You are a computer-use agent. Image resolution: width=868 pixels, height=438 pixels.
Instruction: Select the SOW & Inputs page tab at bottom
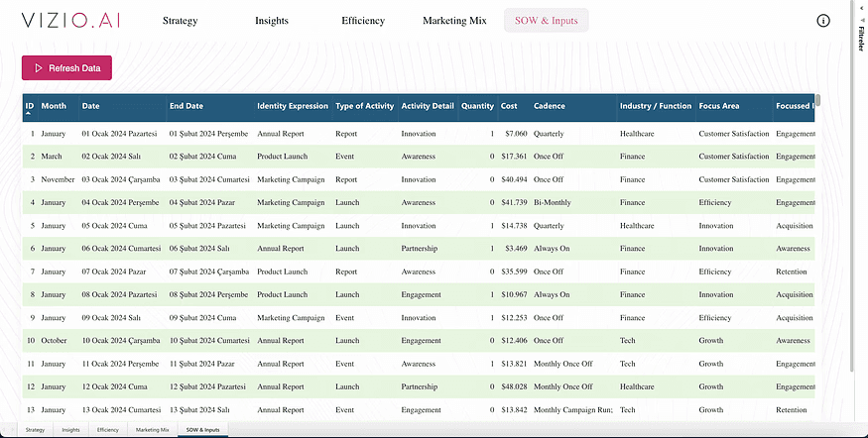click(202, 430)
